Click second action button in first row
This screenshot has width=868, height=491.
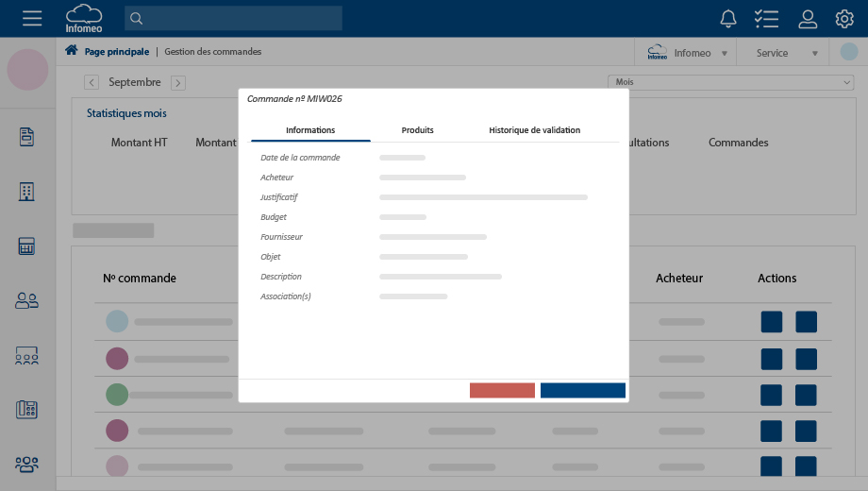click(x=806, y=322)
